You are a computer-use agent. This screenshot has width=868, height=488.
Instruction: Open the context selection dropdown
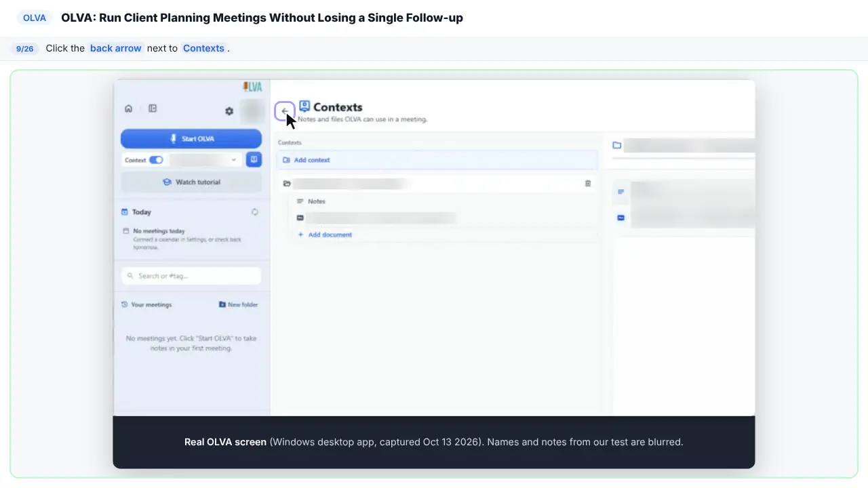pyautogui.click(x=206, y=160)
